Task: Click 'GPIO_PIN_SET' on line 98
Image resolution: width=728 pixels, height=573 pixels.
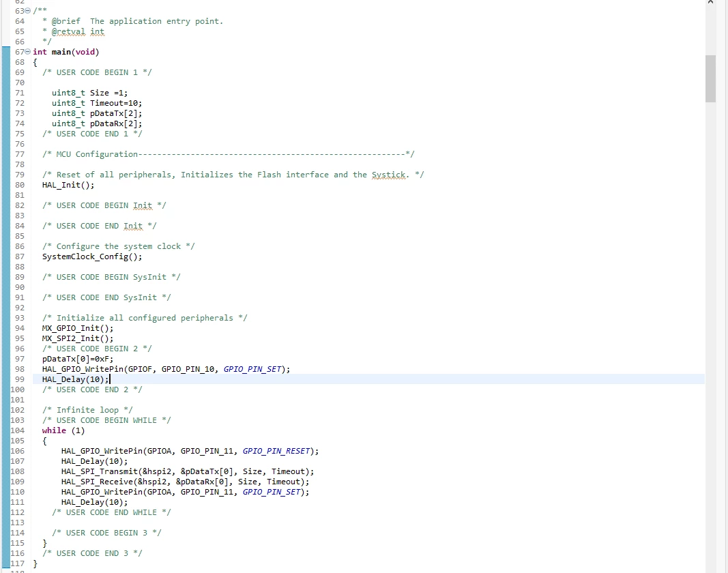Action: 252,369
